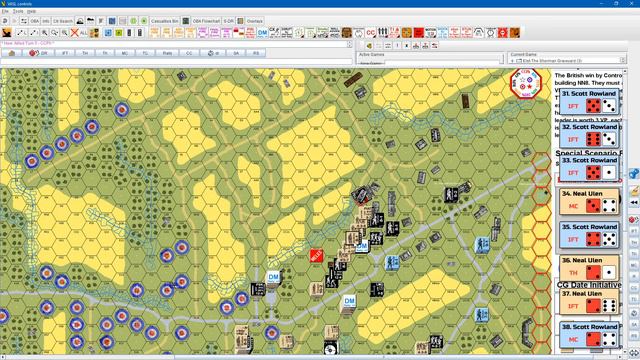Click the blue link icon on right sidebar
This screenshot has height=360, width=640.
coord(634,173)
